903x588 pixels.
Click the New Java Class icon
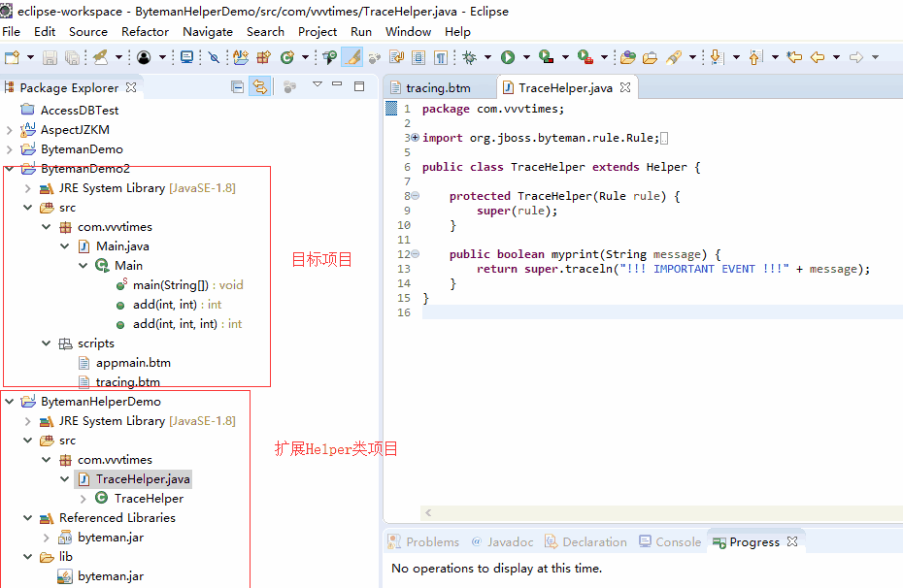click(x=286, y=57)
